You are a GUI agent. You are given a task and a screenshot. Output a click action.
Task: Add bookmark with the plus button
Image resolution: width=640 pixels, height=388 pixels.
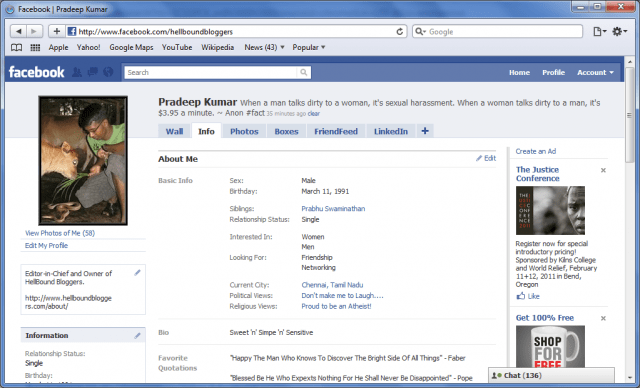[57, 31]
